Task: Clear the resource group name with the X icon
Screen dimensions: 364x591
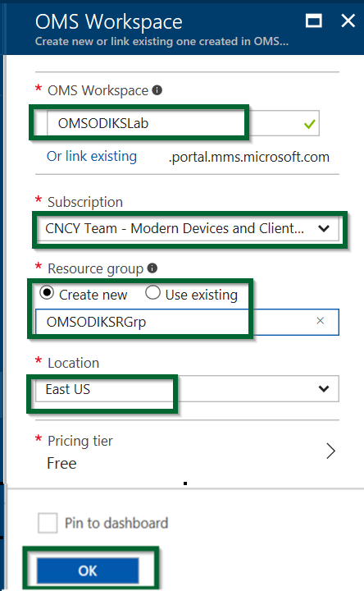Action: (321, 321)
